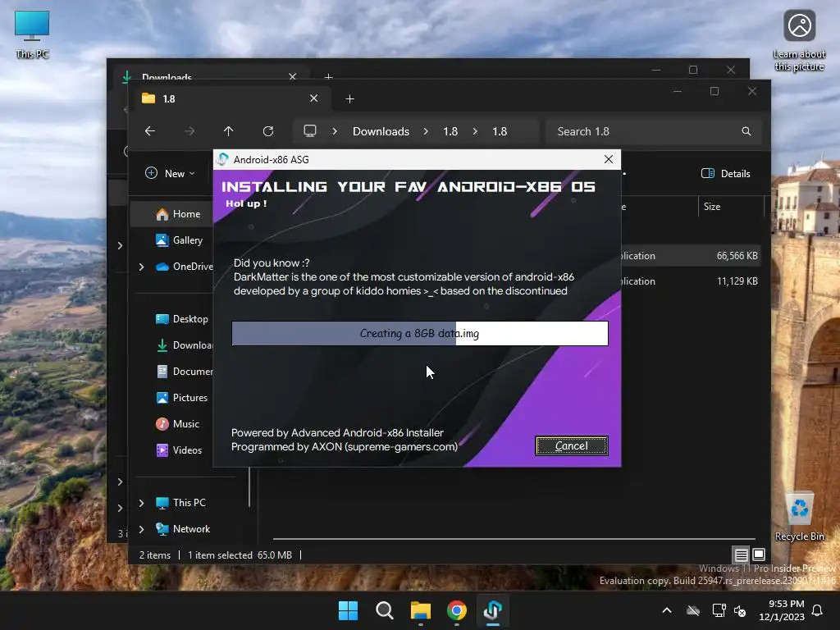The image size is (840, 630).
Task: Select the last 1.8 breadcrumb
Action: (x=500, y=131)
